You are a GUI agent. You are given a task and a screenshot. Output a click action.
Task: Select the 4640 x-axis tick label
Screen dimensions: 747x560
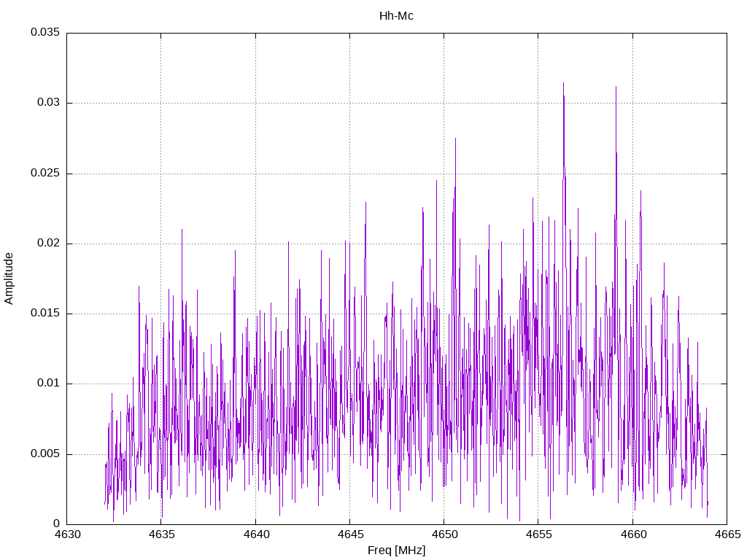(255, 534)
